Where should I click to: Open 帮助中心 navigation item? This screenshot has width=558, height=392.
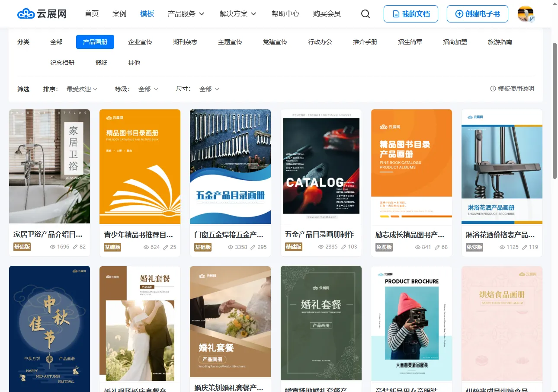(x=285, y=14)
